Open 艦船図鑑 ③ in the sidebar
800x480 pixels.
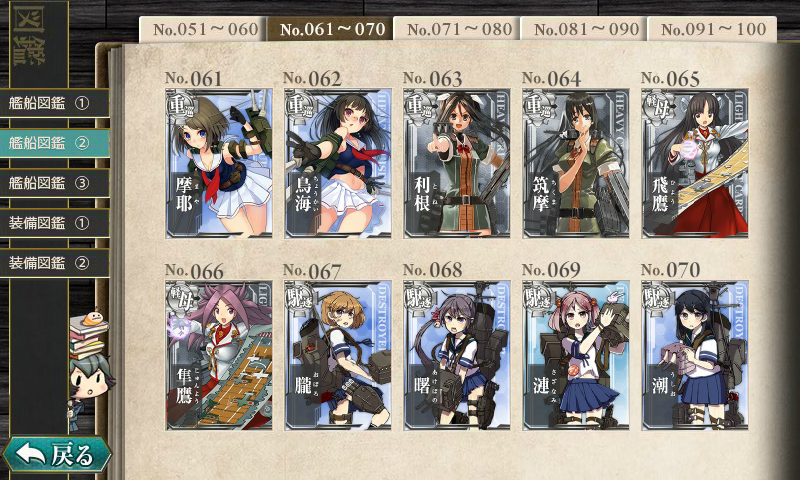54,183
